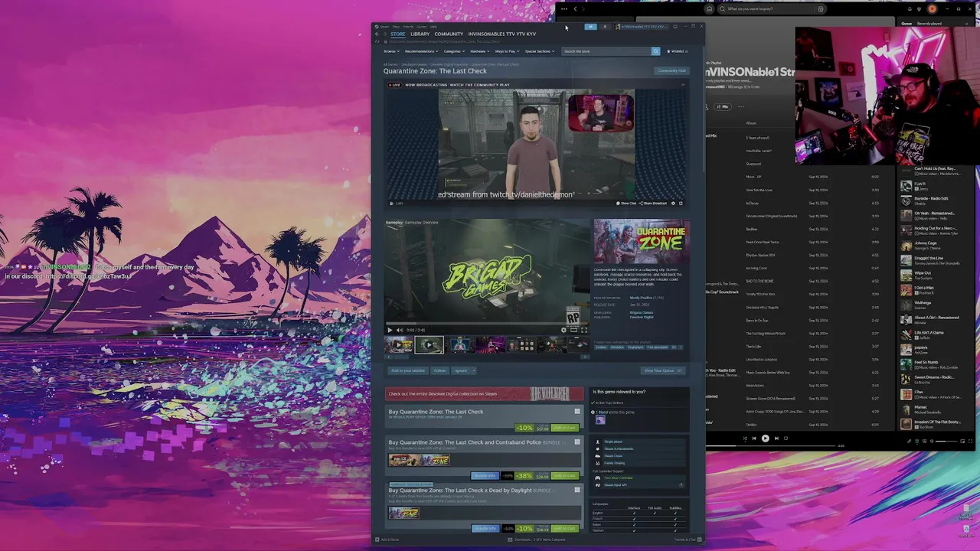Collapse the live broadcast section chevron

pos(682,85)
